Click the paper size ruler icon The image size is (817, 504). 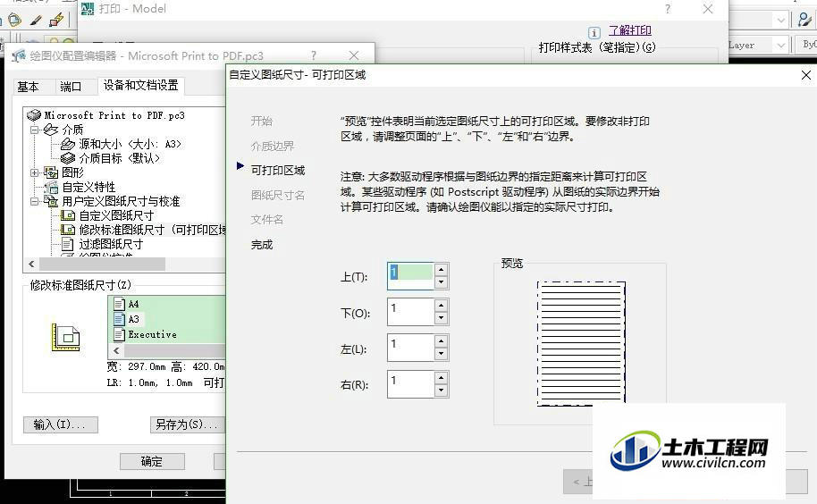65,337
